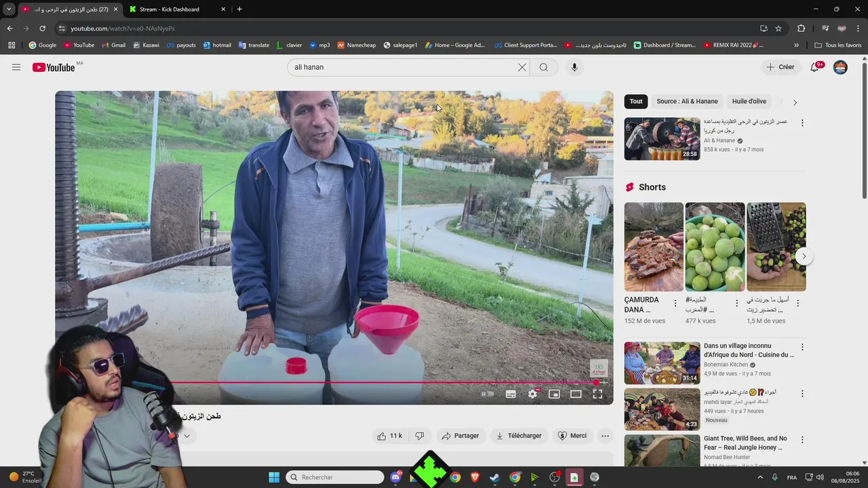Select the YouTube video browser tab
Image resolution: width=868 pixels, height=488 pixels.
70,9
